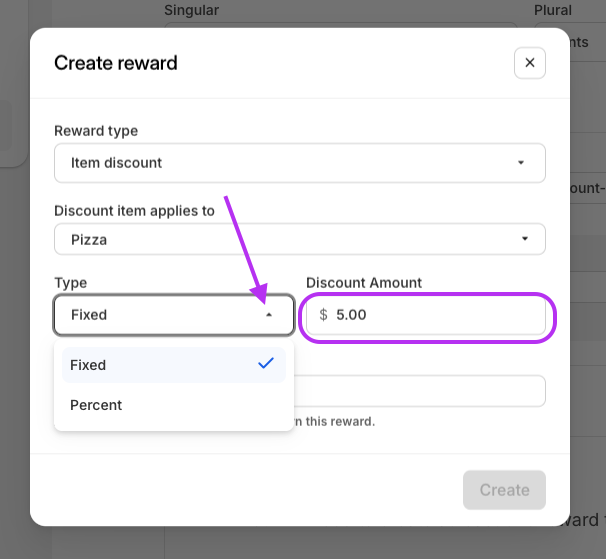
Task: Collapse the Type dropdown showing Fixed
Action: click(x=174, y=315)
